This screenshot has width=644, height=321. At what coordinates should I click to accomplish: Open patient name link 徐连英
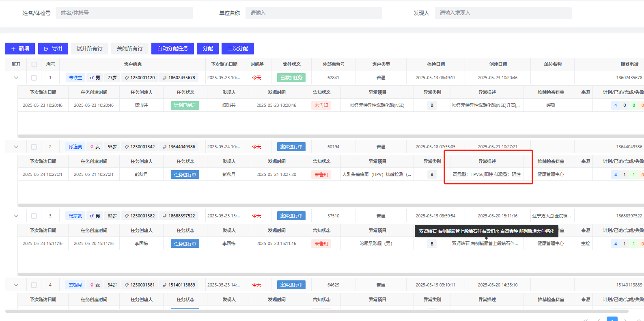pyautogui.click(x=75, y=147)
